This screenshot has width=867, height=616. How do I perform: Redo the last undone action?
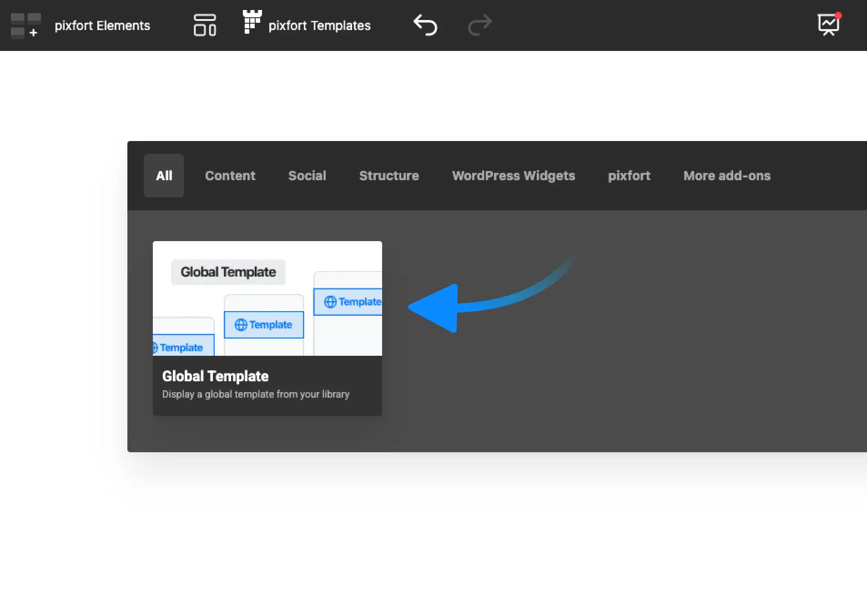tap(480, 25)
